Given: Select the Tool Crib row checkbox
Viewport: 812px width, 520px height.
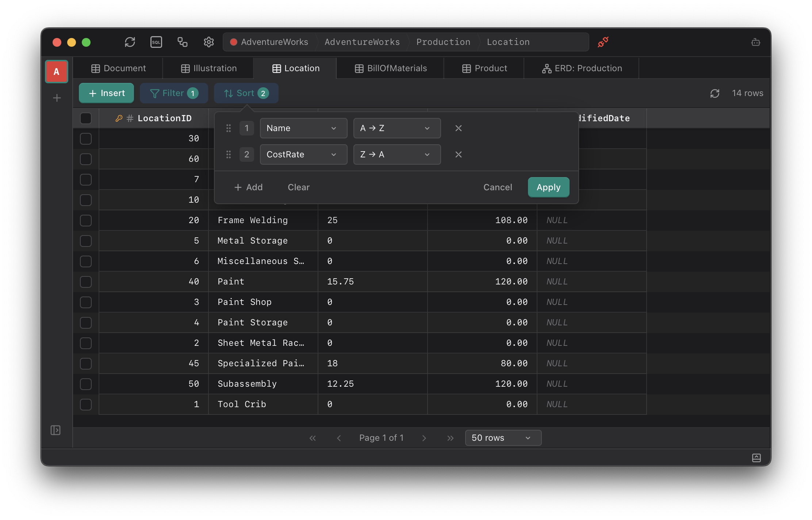Looking at the screenshot, I should tap(86, 405).
